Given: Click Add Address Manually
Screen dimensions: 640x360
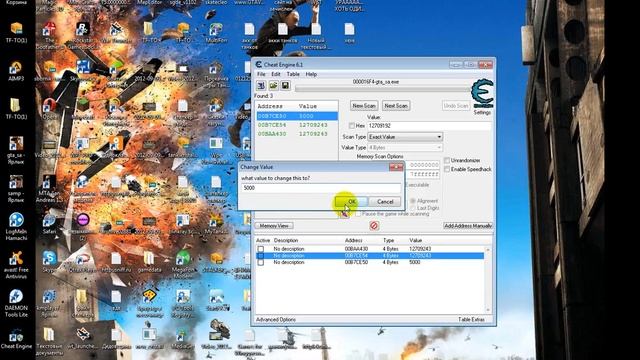Looking at the screenshot, I should [468, 226].
